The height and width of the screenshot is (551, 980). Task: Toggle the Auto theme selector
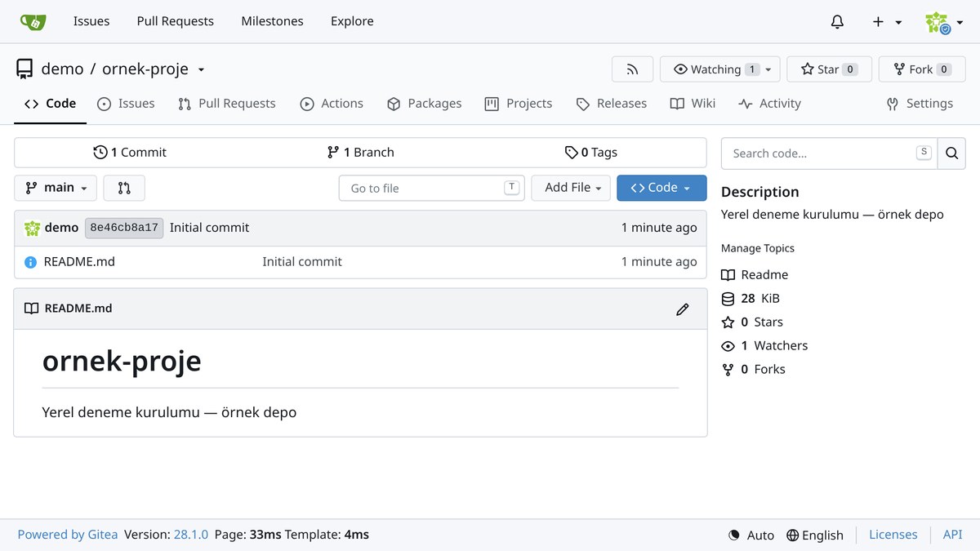click(x=751, y=535)
